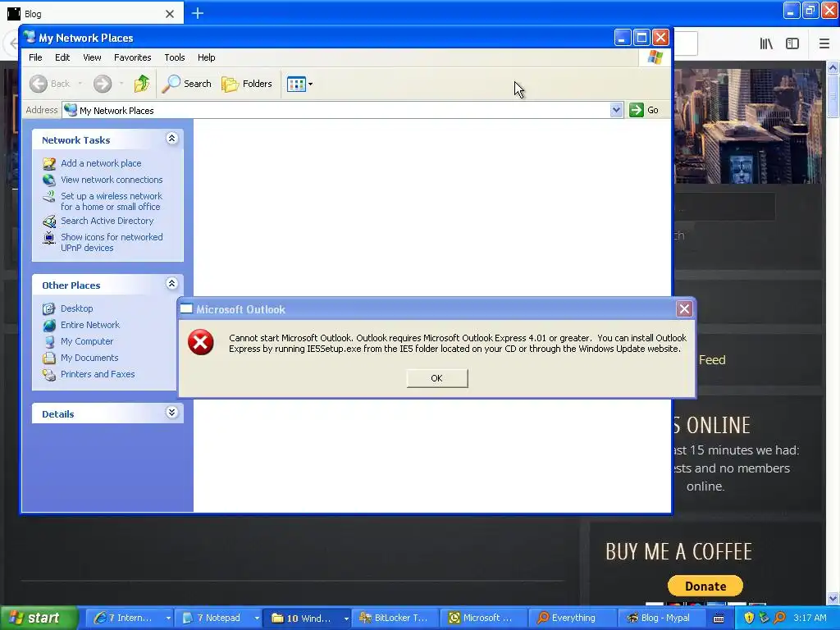This screenshot has width=840, height=630.
Task: Toggle the Folders pane button
Action: tap(247, 84)
